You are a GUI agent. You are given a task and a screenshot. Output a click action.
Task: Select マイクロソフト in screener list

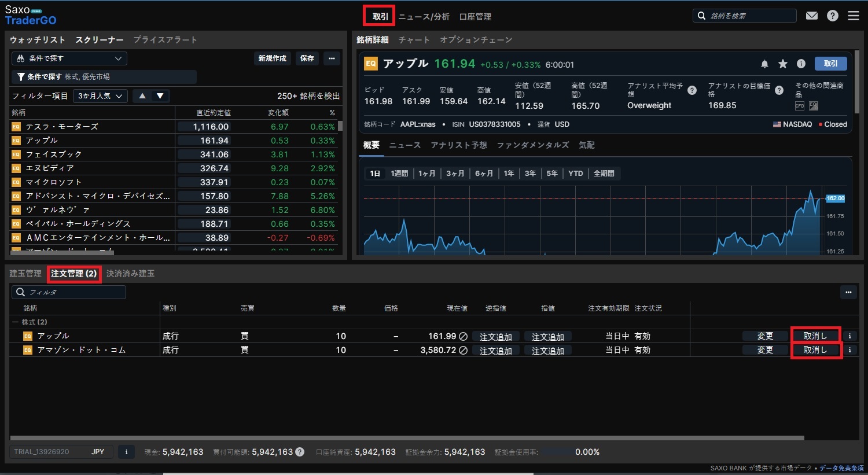[54, 182]
